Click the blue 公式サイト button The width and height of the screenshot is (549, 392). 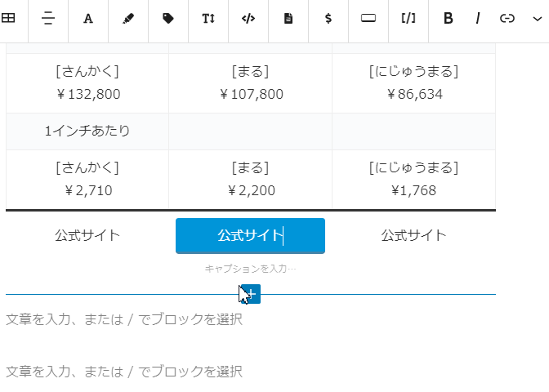pos(250,235)
